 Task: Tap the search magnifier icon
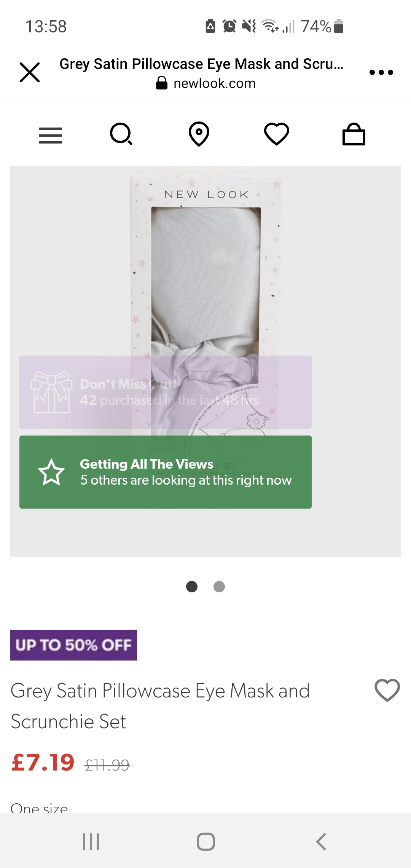[x=121, y=134]
